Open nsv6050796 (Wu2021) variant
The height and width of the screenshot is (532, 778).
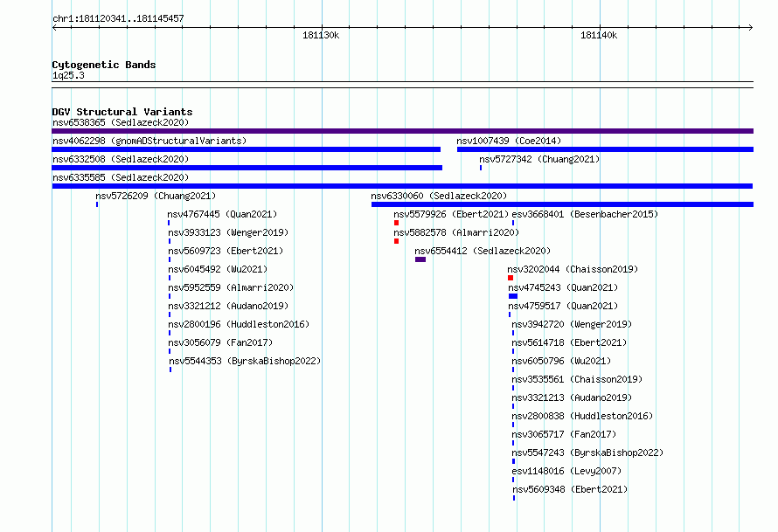561,361
